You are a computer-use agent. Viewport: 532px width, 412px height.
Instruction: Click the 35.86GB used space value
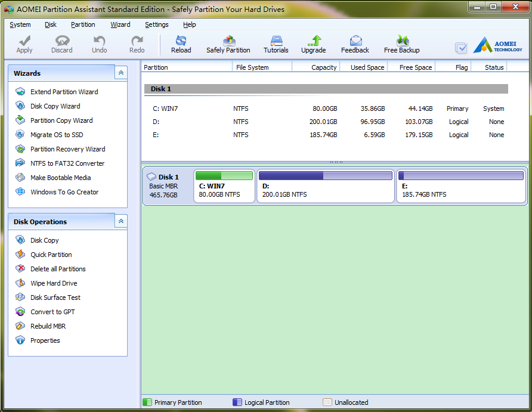click(x=373, y=109)
